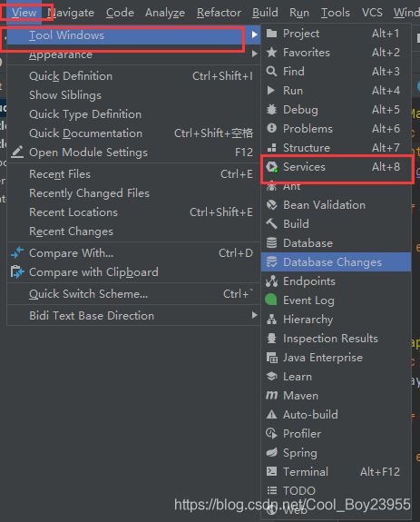The width and height of the screenshot is (420, 522).
Task: Click the Terminal icon
Action: 272,471
